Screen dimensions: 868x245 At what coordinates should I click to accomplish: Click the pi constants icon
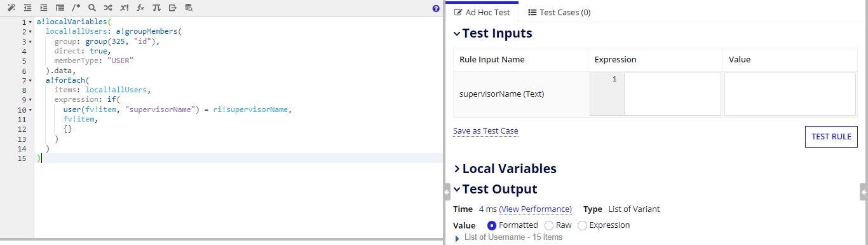point(156,8)
